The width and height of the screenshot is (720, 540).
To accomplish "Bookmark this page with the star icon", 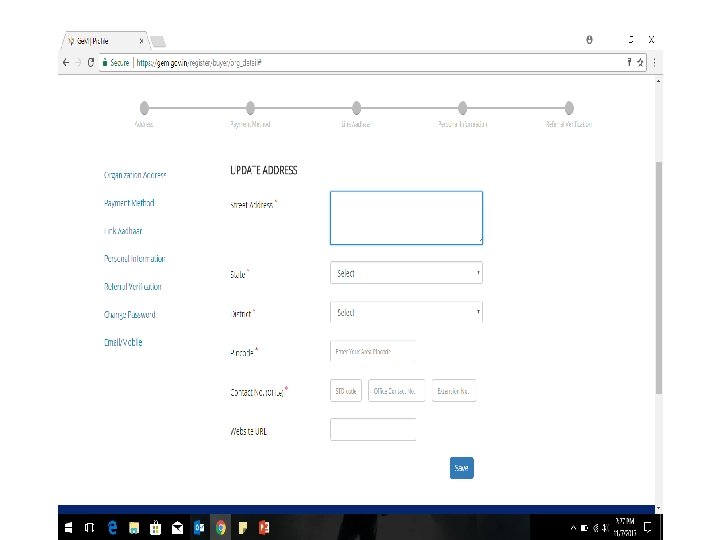I will (640, 62).
